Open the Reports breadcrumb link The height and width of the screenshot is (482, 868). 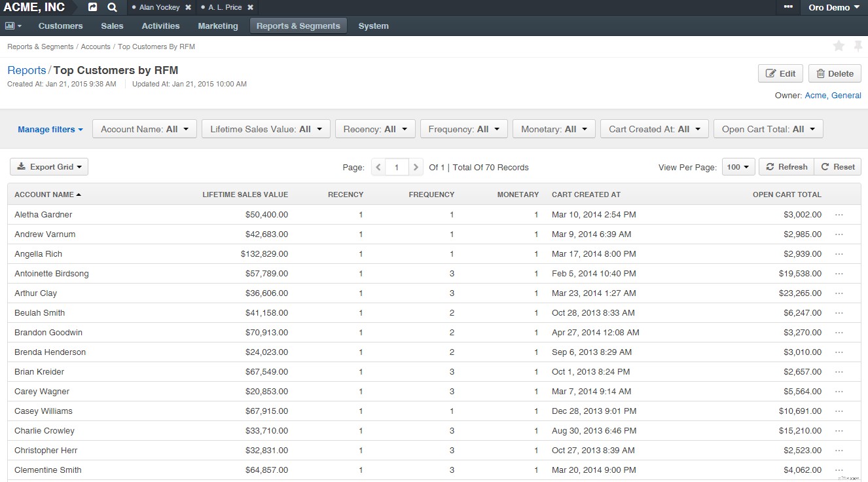point(26,69)
